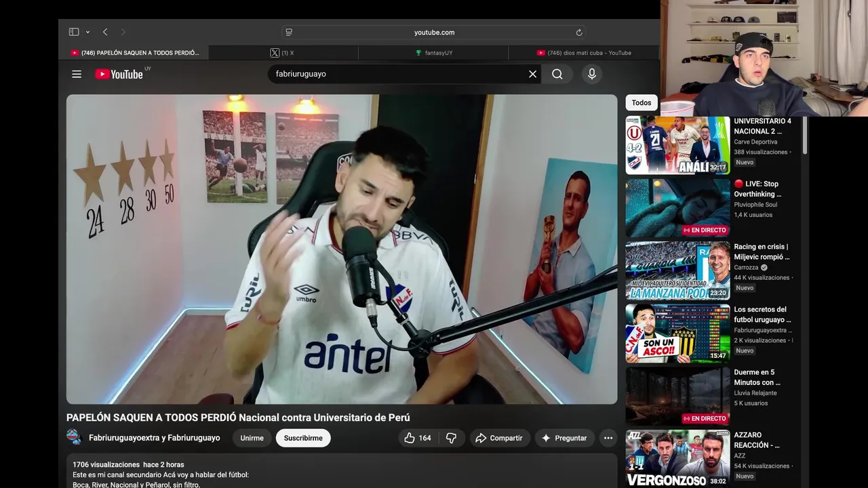Screen dimensions: 868x488
Task: Switch to the PAPELÓN SAQUEN A TODOS tab
Action: 134,52
